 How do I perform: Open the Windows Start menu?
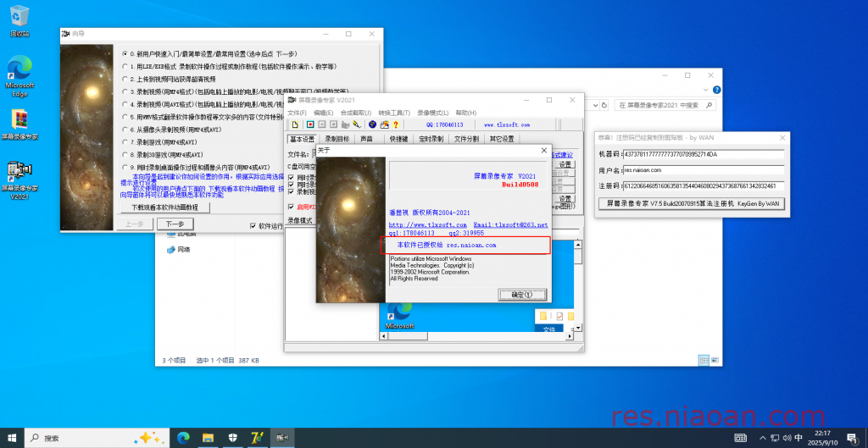pyautogui.click(x=11, y=438)
